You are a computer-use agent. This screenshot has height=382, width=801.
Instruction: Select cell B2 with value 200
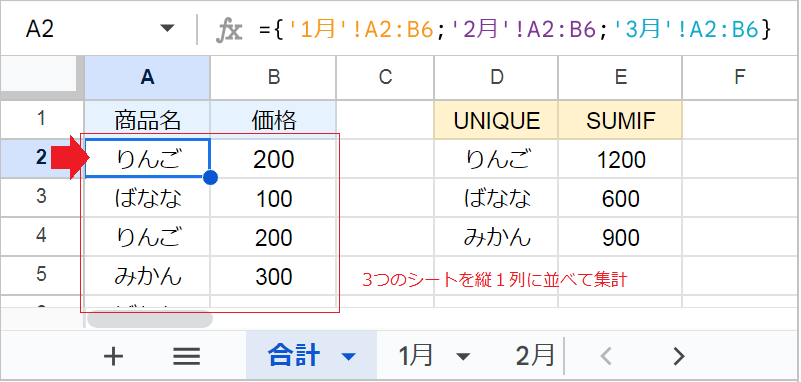[x=273, y=159]
